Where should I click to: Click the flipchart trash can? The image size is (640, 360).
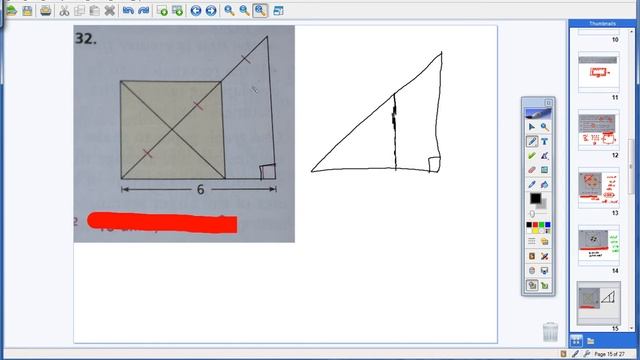pyautogui.click(x=550, y=332)
